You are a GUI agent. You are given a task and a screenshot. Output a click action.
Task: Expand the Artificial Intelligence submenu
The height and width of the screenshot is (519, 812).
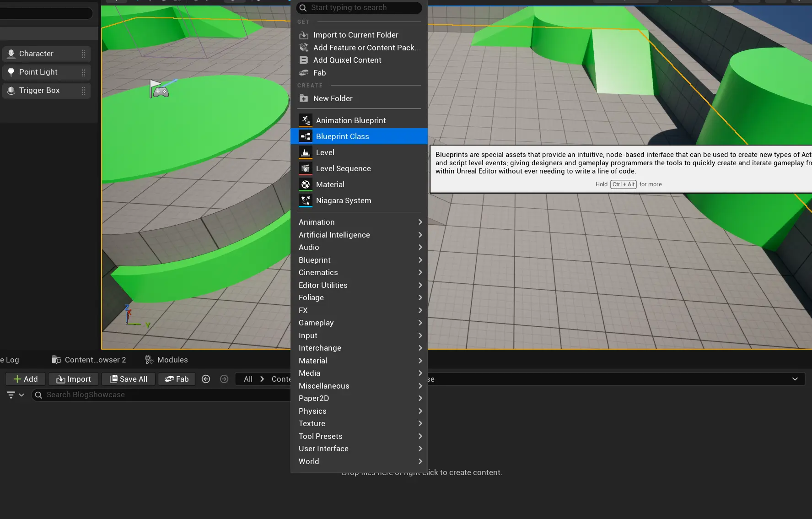[359, 235]
